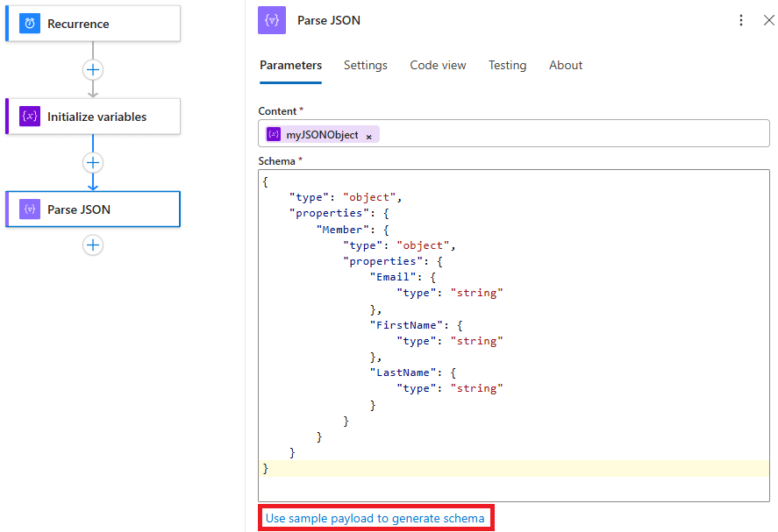Open the About tab
Image resolution: width=778 pixels, height=532 pixels.
[566, 66]
